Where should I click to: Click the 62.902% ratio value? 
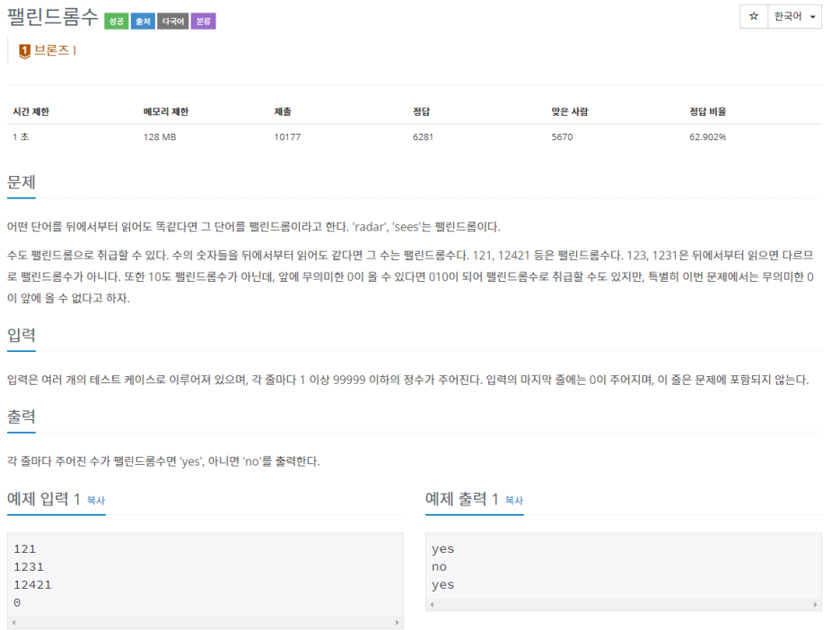point(708,137)
